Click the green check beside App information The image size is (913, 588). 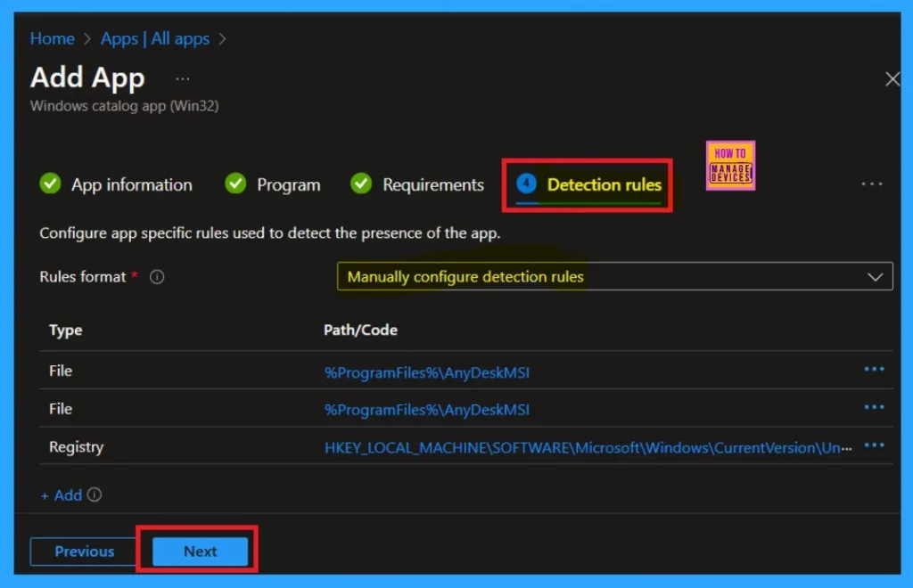pos(50,184)
